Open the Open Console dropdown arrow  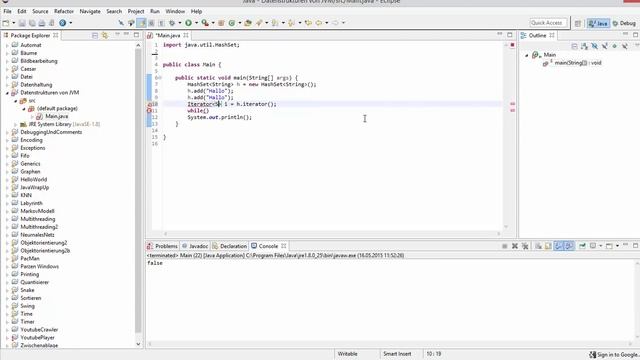coord(617,246)
